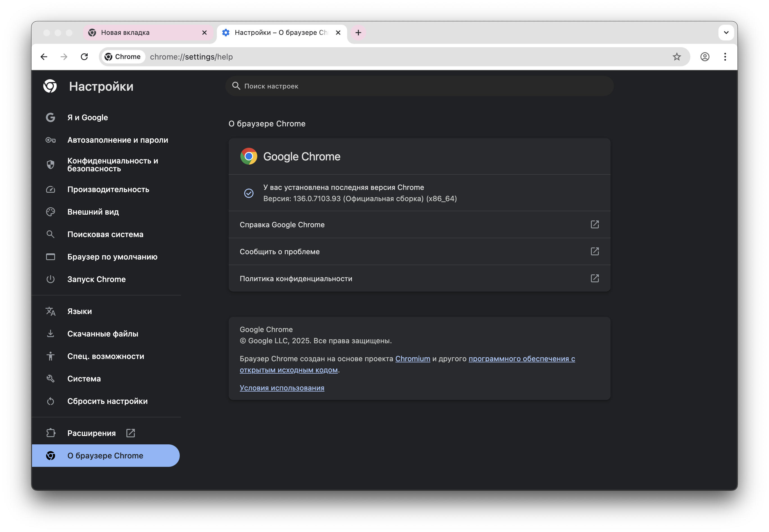This screenshot has width=769, height=532.
Task: Click the forward navigation arrow
Action: pos(64,57)
